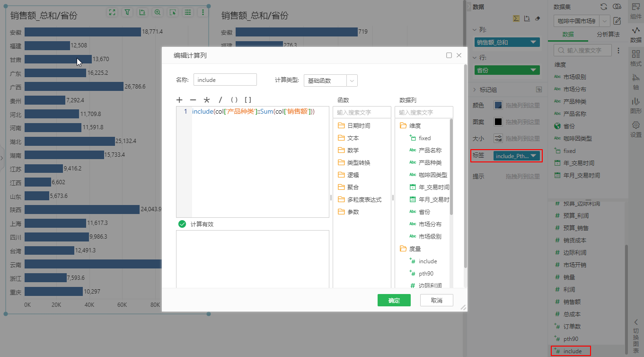Click the 确定 button
Viewport: 644px width, 357px height.
pyautogui.click(x=394, y=300)
